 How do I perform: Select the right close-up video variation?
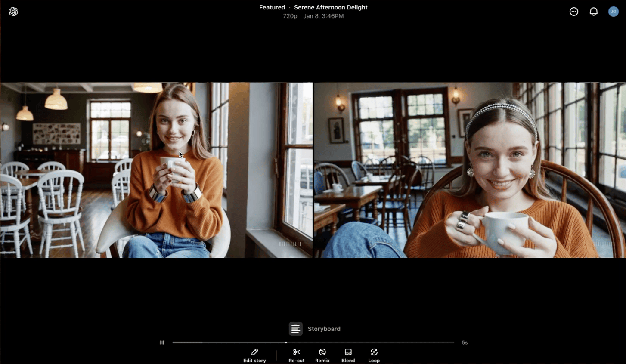coord(470,170)
